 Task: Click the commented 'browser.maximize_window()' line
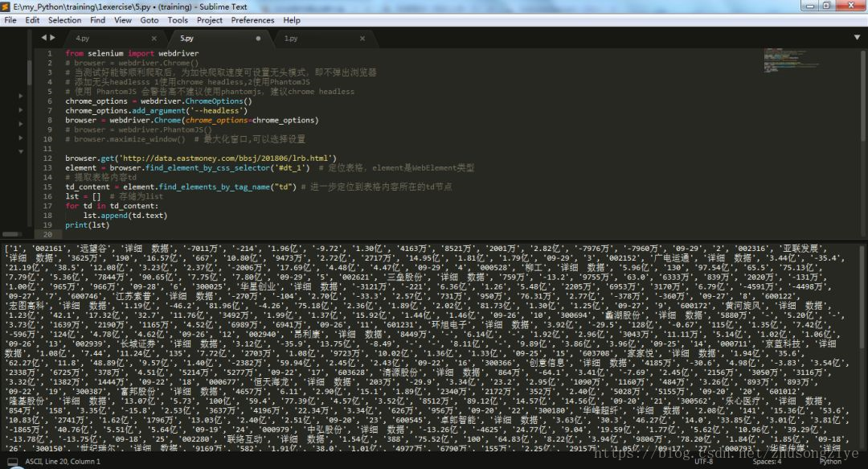click(185, 139)
